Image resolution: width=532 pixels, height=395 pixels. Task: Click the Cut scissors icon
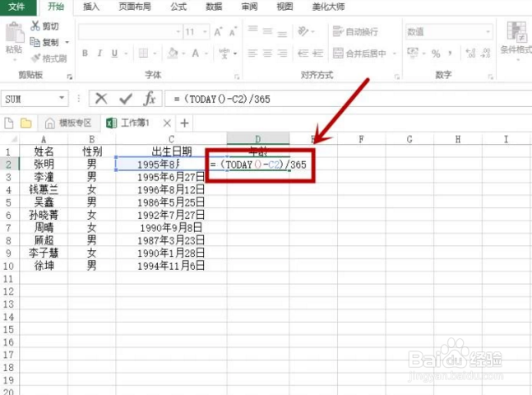click(35, 26)
